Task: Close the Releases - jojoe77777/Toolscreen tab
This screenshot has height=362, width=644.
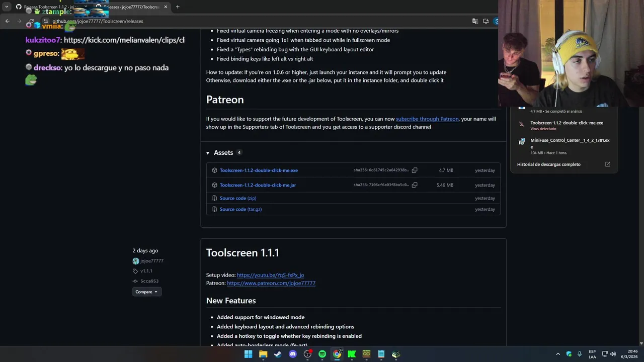Action: coord(166,7)
